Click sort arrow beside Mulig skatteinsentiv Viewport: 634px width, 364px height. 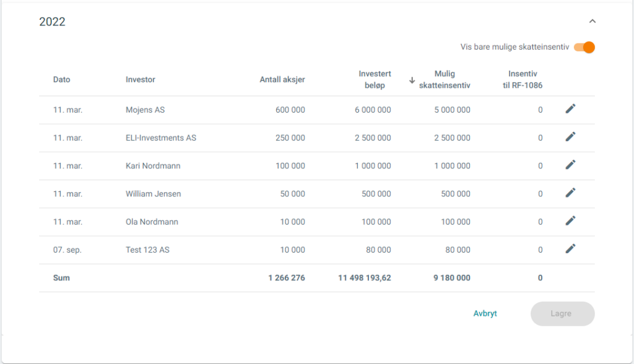412,80
